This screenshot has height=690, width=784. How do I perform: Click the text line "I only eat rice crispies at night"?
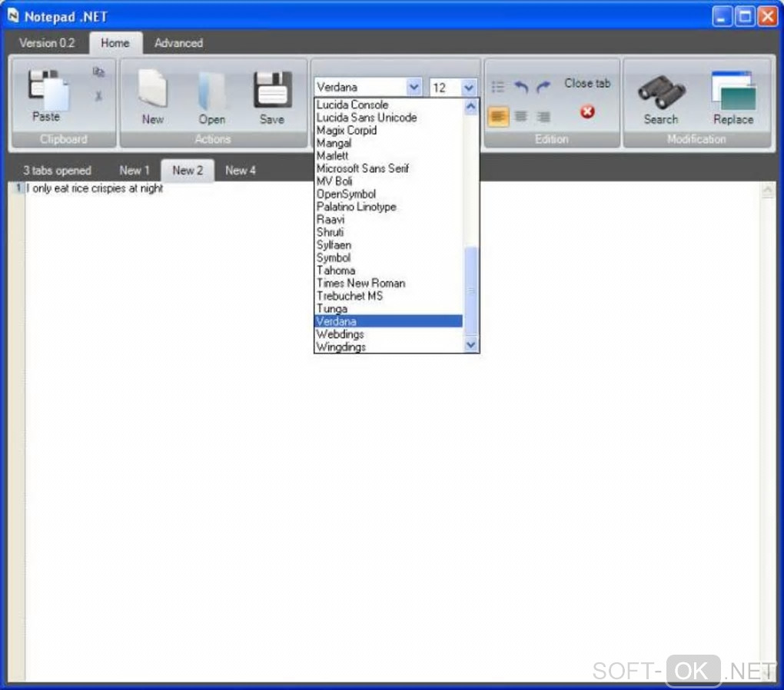[95, 188]
